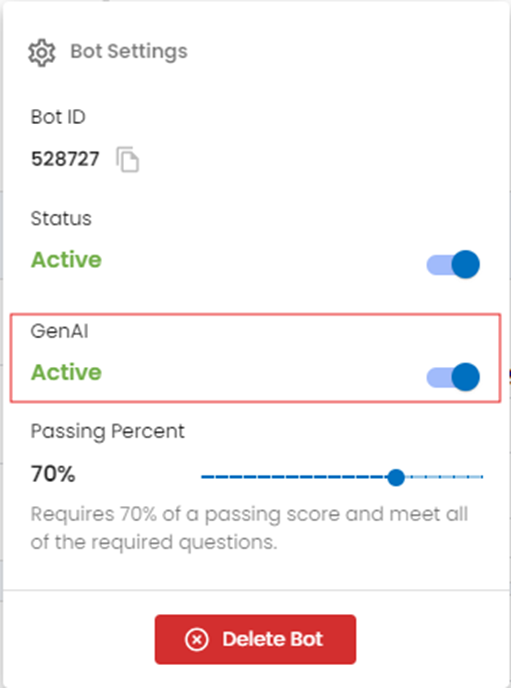This screenshot has height=688, width=511.
Task: Select the Bot ID number 528727
Action: 65,159
